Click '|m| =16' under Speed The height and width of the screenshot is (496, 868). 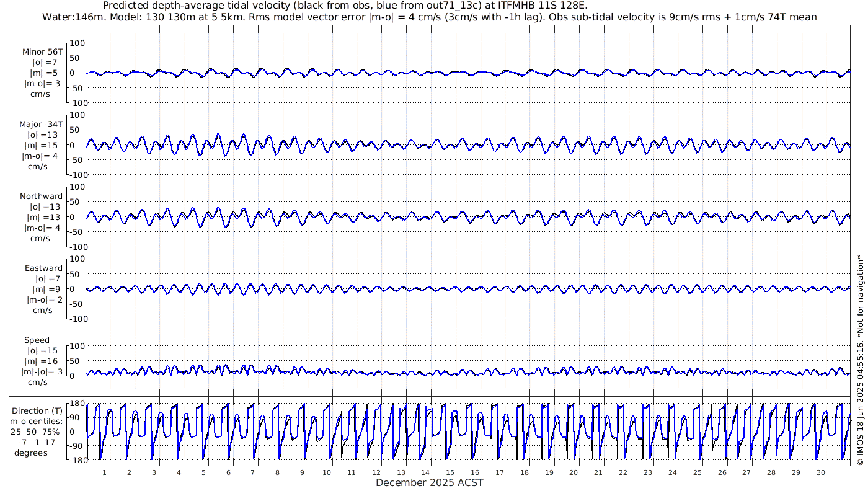click(42, 361)
